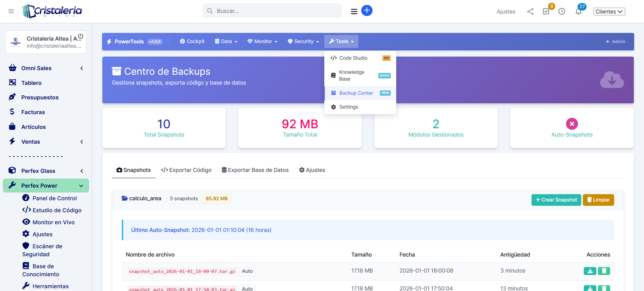Click the power logout icon in profile card

pos(81,36)
